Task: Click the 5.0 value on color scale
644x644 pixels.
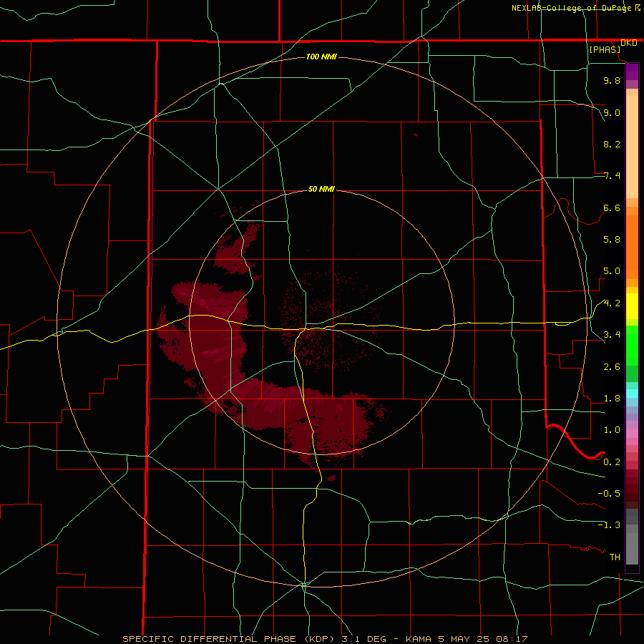Action: coord(612,271)
